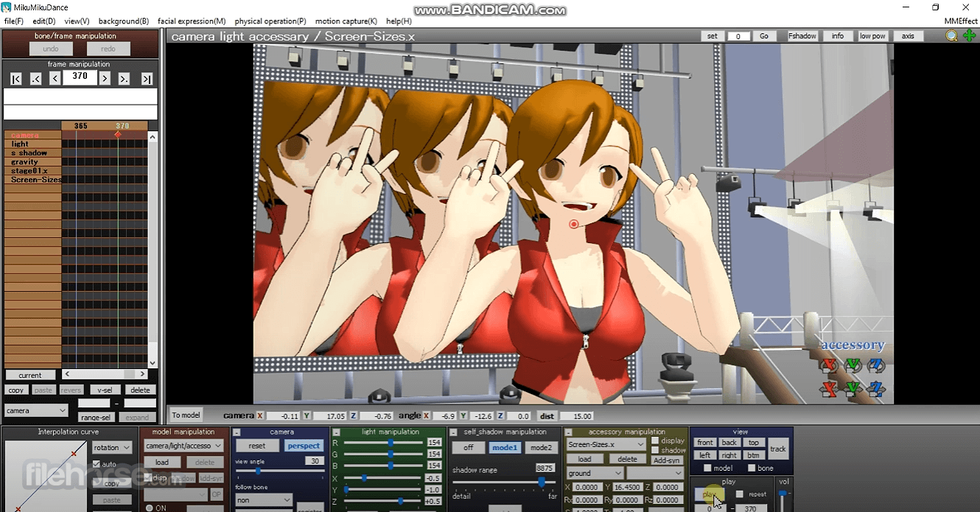Click the accessory Y 16.4500 field
Screen dimensions: 980x512
pyautogui.click(x=627, y=487)
